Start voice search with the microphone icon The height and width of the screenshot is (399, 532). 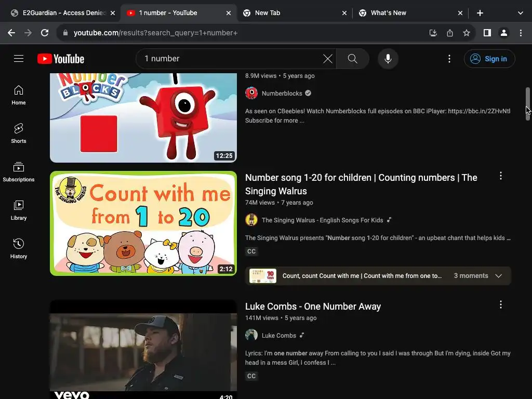388,59
